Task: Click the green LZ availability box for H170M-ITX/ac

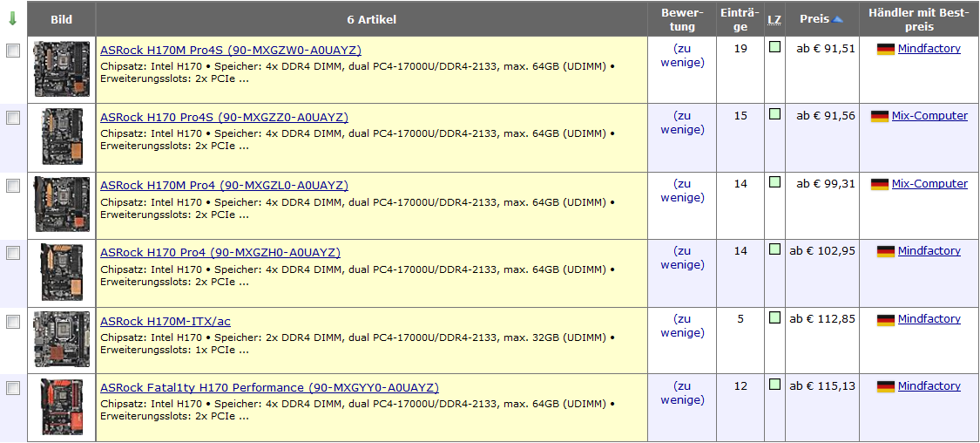Action: pyautogui.click(x=774, y=317)
